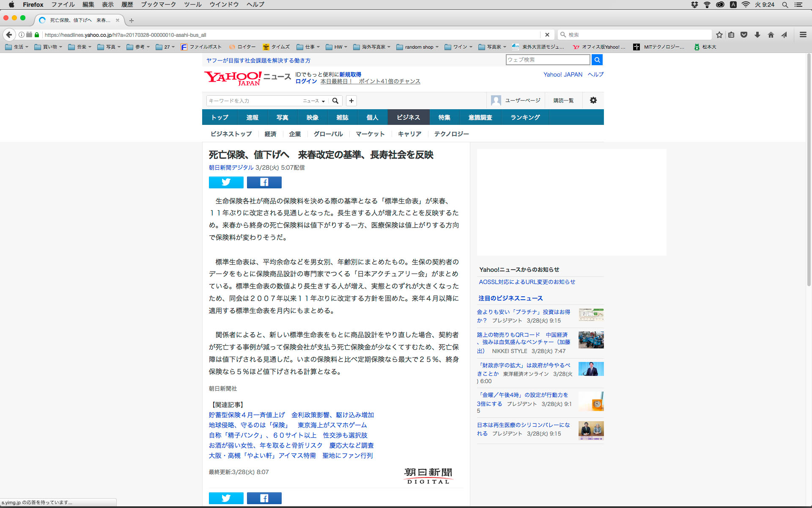Open the ブックマーク menu in menu bar
This screenshot has width=812, height=508.
(x=158, y=5)
